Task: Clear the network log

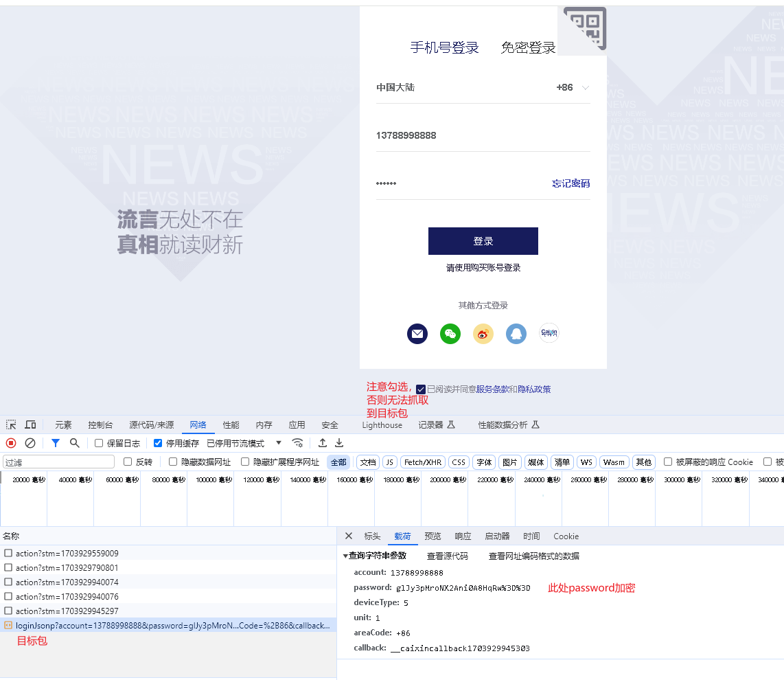Action: (30, 443)
